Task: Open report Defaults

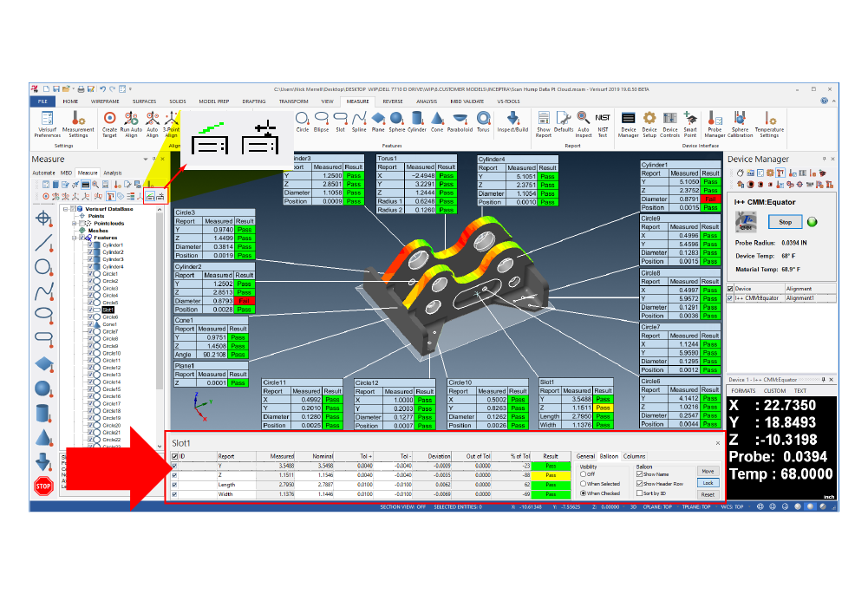Action: point(564,121)
